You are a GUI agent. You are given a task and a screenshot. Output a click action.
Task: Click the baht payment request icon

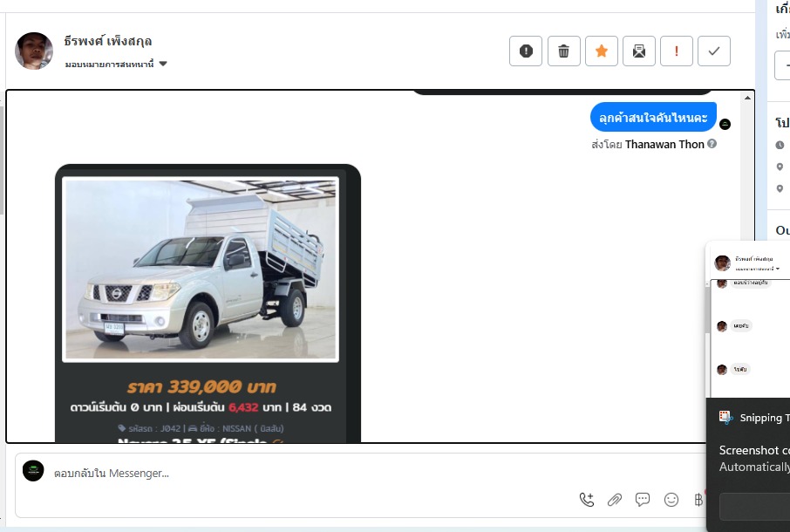point(698,499)
